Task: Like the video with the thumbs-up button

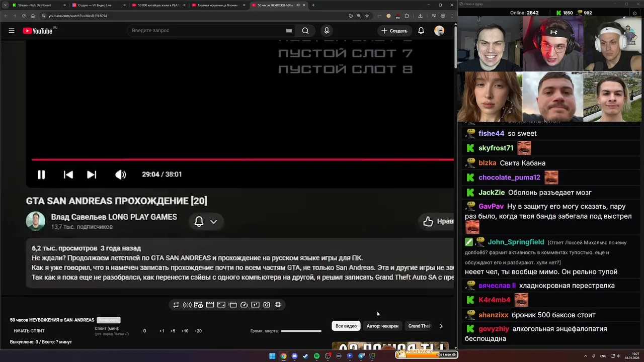Action: coord(428,221)
